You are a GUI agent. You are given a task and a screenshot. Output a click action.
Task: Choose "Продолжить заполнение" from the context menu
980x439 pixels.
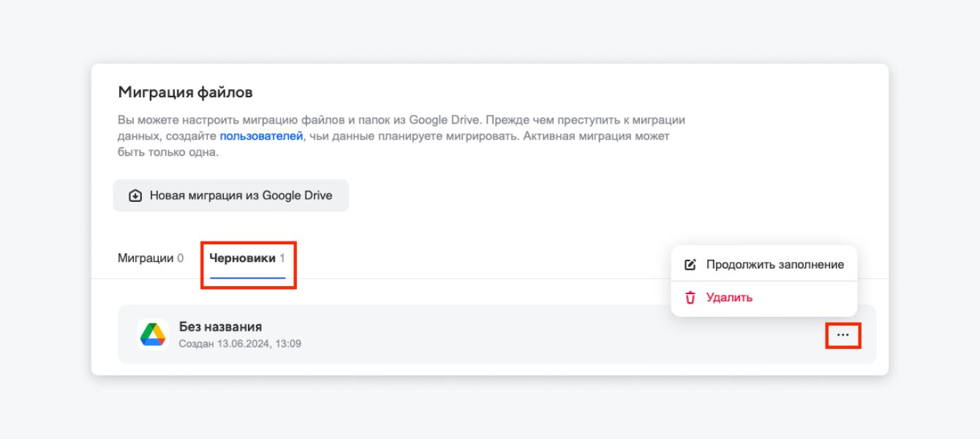774,264
